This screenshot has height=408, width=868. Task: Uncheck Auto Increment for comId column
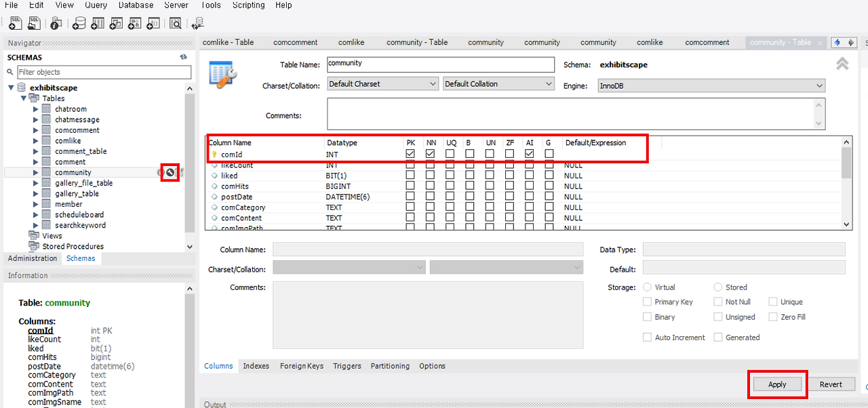coord(530,154)
